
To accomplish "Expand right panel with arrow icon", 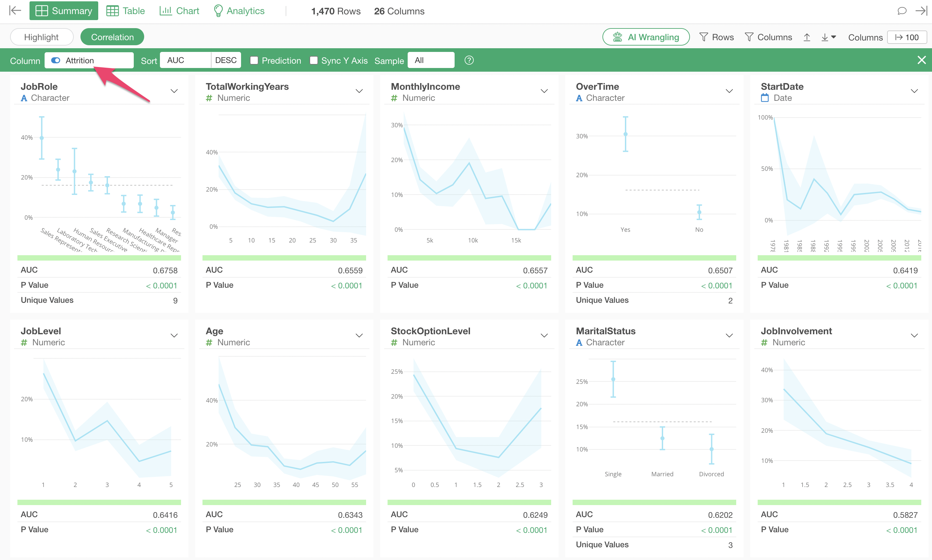I will 921,11.
